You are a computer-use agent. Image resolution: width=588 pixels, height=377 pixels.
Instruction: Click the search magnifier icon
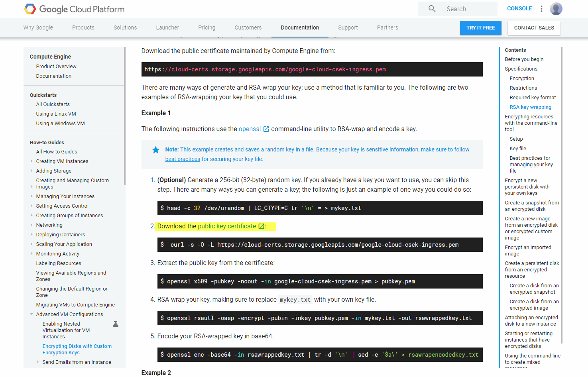click(432, 9)
